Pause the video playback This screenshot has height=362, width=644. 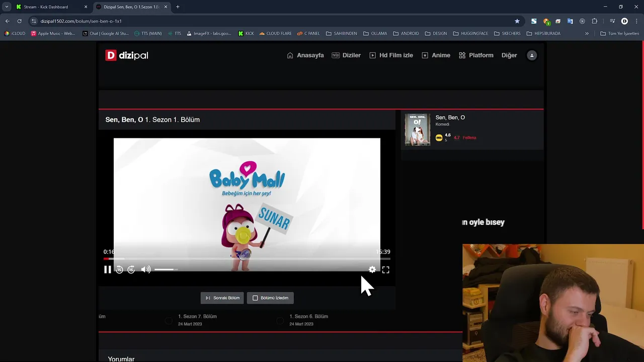[x=107, y=270]
